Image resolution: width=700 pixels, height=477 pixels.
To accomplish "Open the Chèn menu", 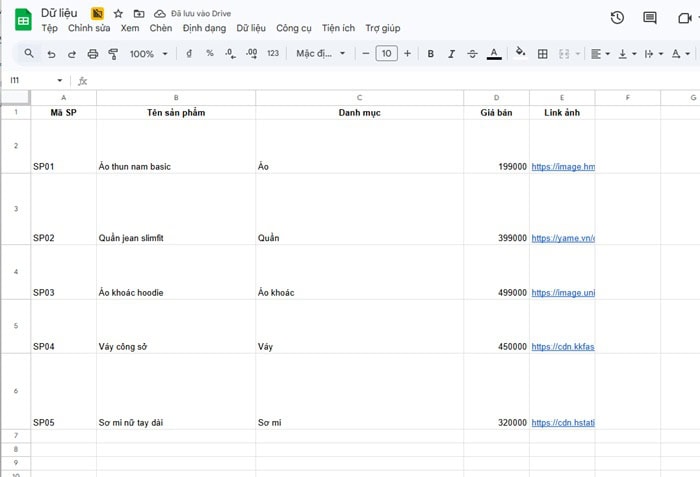I will (161, 28).
